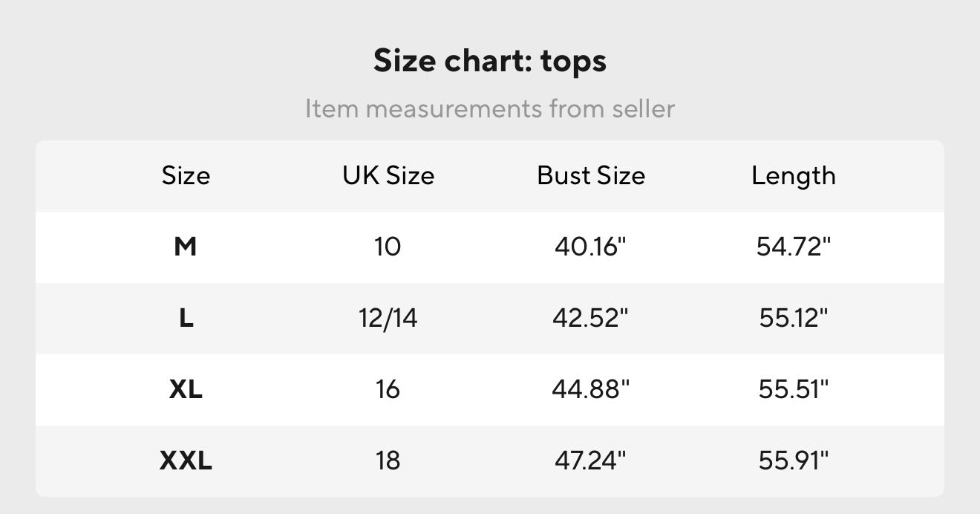Click UK size 18 cell

tap(388, 461)
